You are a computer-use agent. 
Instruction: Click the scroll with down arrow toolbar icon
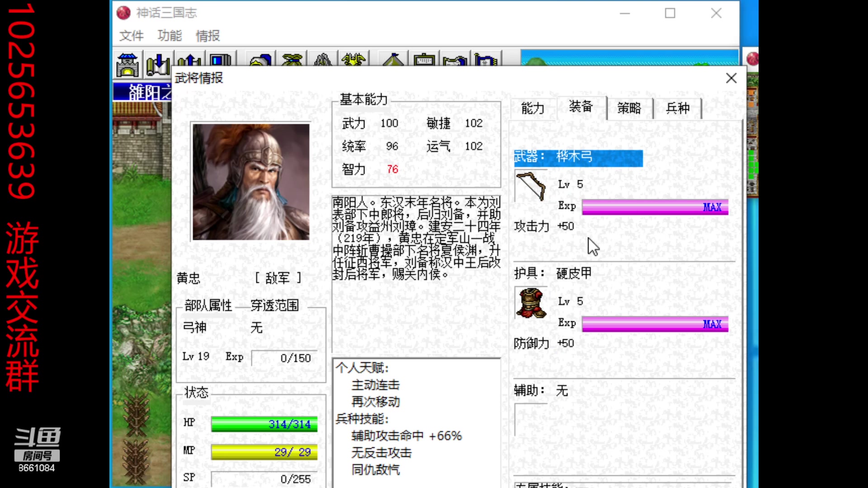click(x=158, y=65)
